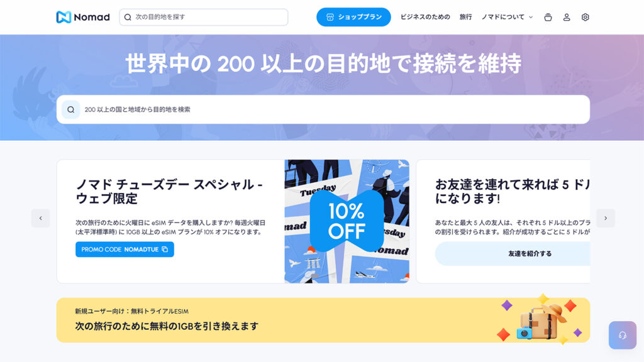Open the user account icon

click(567, 17)
